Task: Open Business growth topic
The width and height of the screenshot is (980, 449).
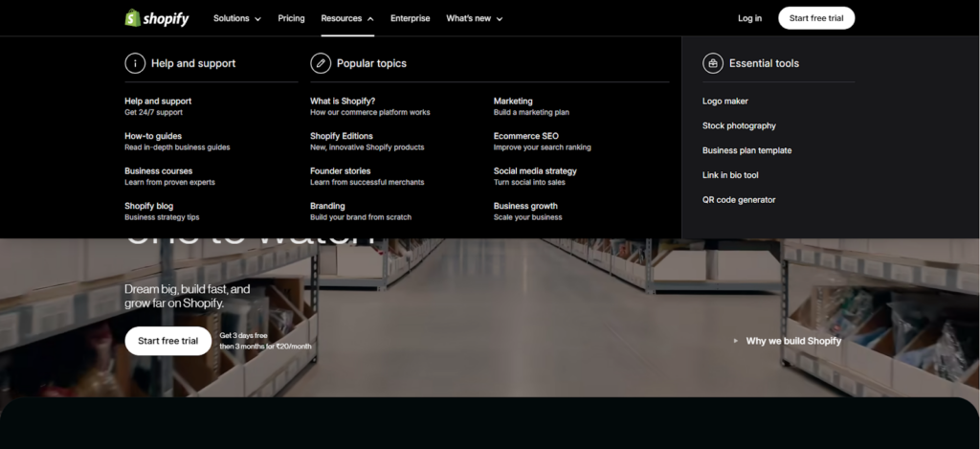Action: click(528, 212)
